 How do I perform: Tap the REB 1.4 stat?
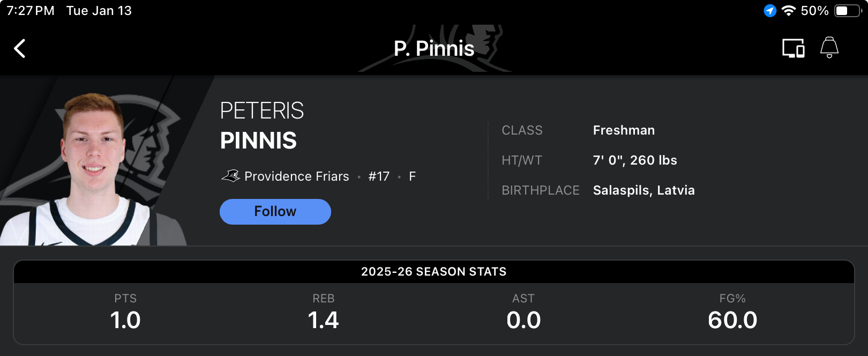point(323,313)
